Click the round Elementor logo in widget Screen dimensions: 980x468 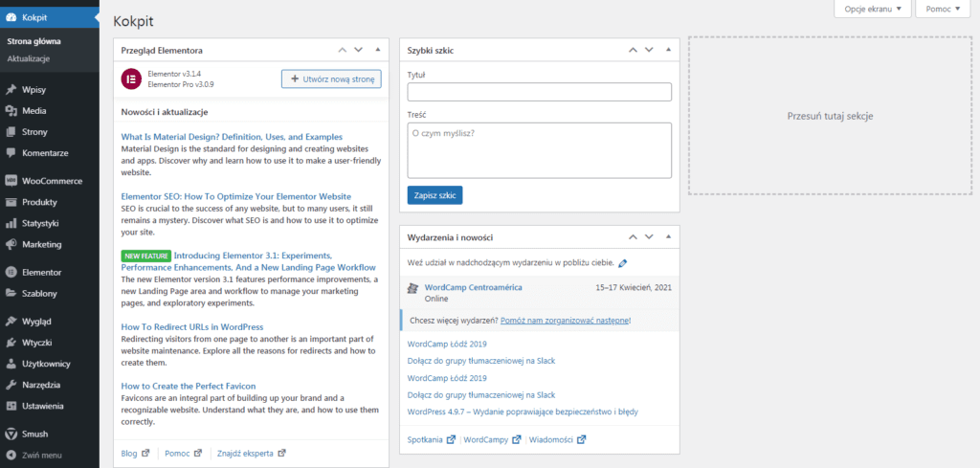[x=131, y=78]
